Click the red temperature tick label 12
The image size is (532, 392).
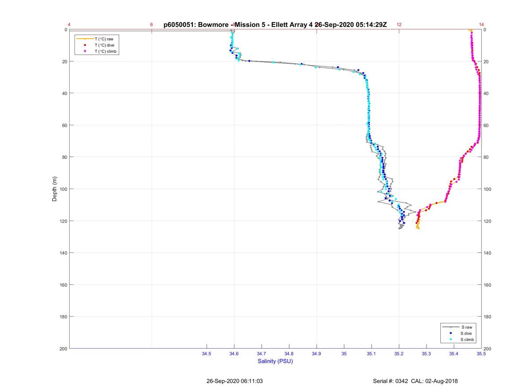[399, 25]
